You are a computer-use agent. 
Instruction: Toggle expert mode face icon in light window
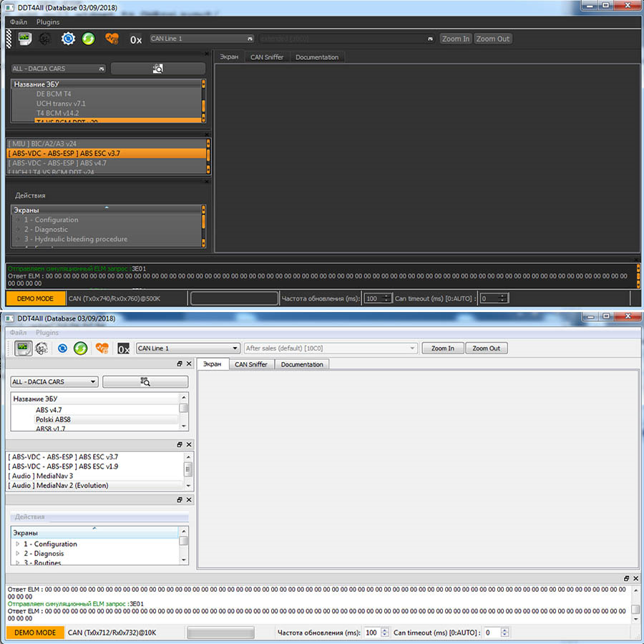click(42, 348)
